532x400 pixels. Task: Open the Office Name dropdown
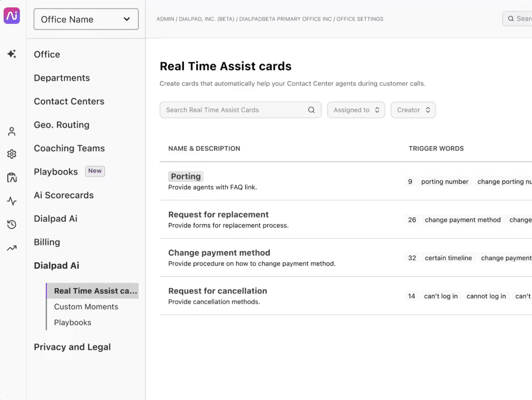tap(86, 19)
